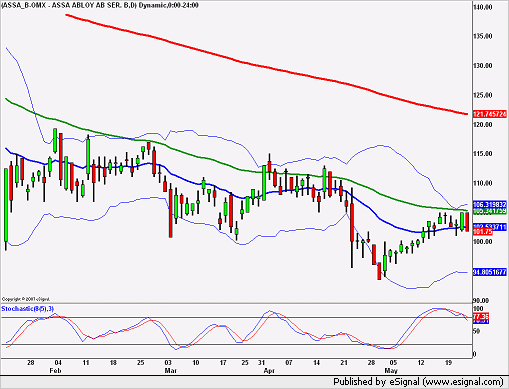The image size is (509, 389).
Task: Click the Mar month marker
Action: tap(170, 371)
